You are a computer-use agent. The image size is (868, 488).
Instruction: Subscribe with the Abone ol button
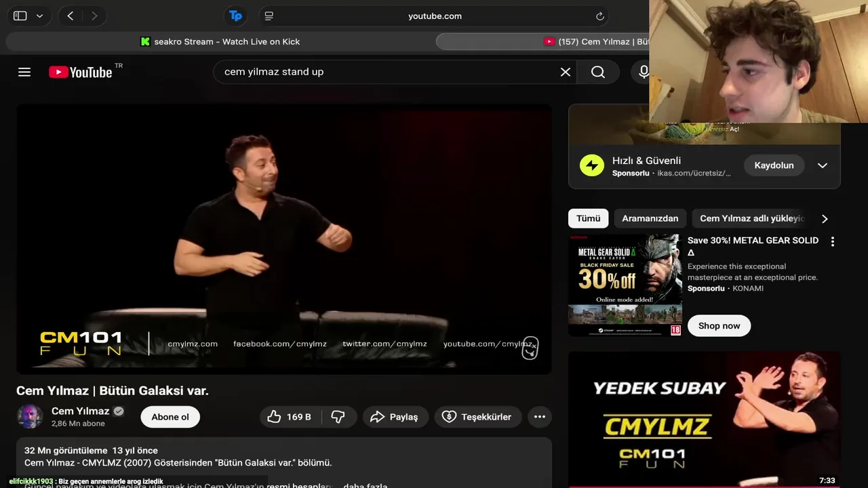[x=170, y=417]
